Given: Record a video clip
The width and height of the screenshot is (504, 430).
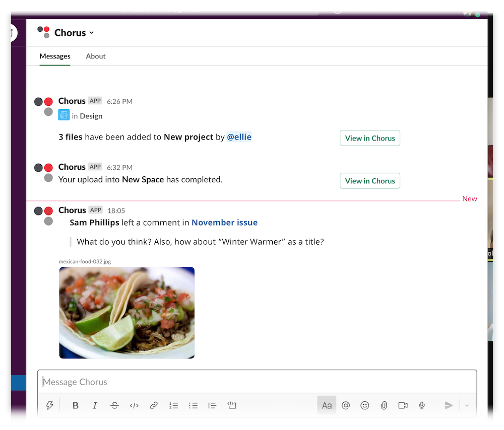Looking at the screenshot, I should click(x=403, y=406).
